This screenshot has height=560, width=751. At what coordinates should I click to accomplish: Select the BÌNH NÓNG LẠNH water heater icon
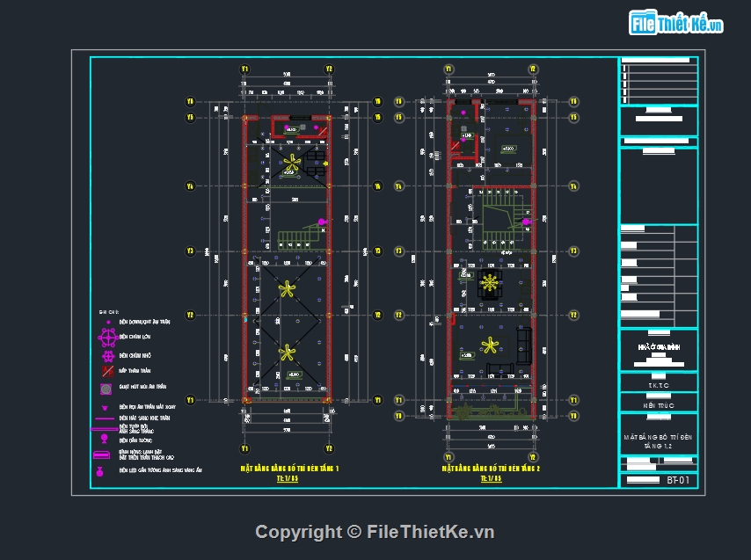(101, 455)
